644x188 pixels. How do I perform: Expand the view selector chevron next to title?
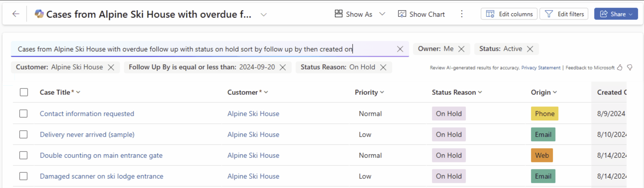[263, 14]
